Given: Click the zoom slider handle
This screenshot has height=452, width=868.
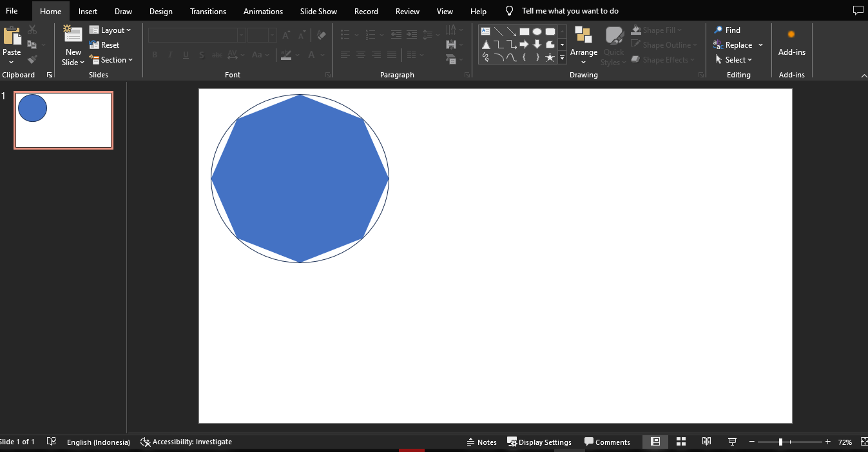Looking at the screenshot, I should (x=780, y=442).
